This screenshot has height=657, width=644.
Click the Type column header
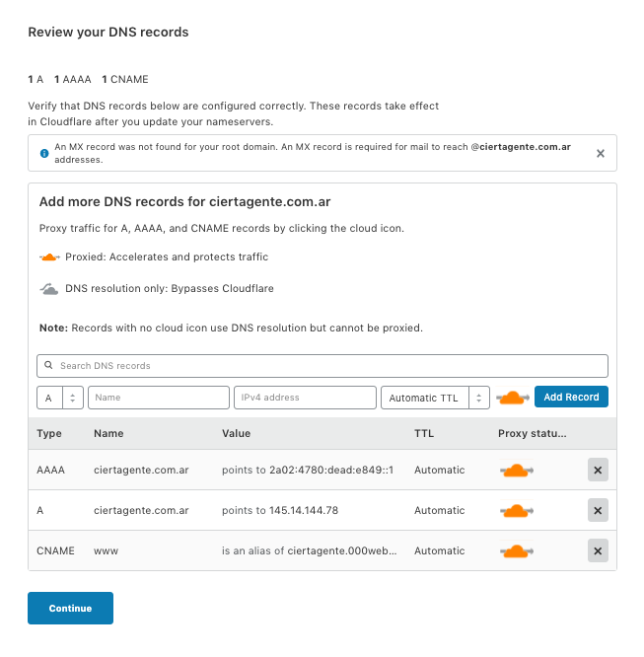49,433
